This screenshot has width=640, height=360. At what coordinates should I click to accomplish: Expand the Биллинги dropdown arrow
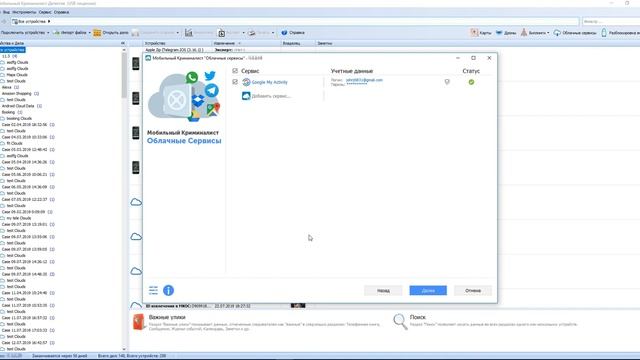[x=548, y=33]
